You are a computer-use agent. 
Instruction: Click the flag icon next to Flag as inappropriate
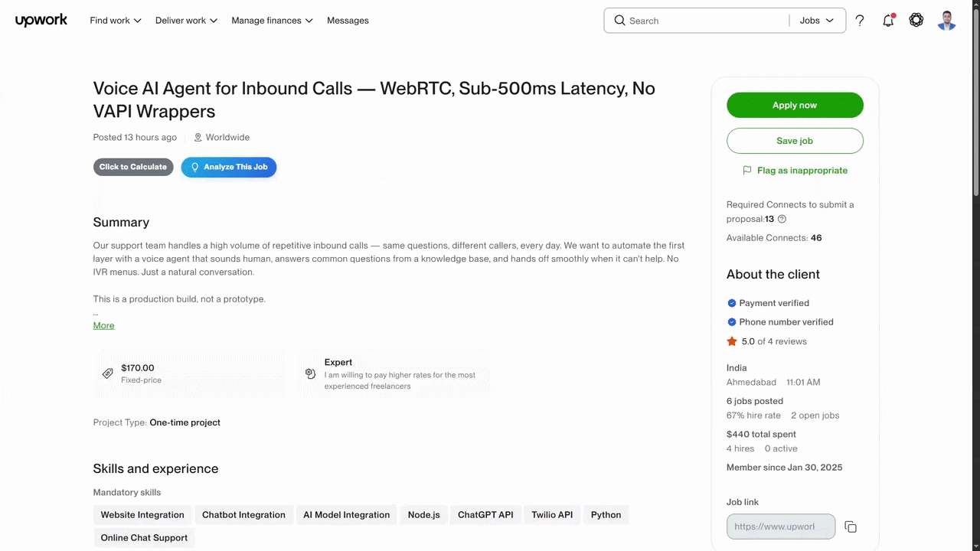pos(747,171)
